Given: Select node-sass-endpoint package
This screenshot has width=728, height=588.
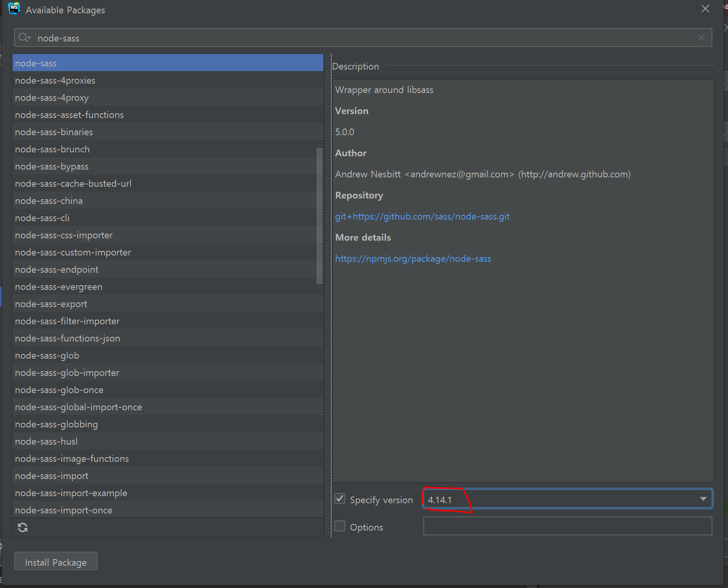Looking at the screenshot, I should point(168,269).
